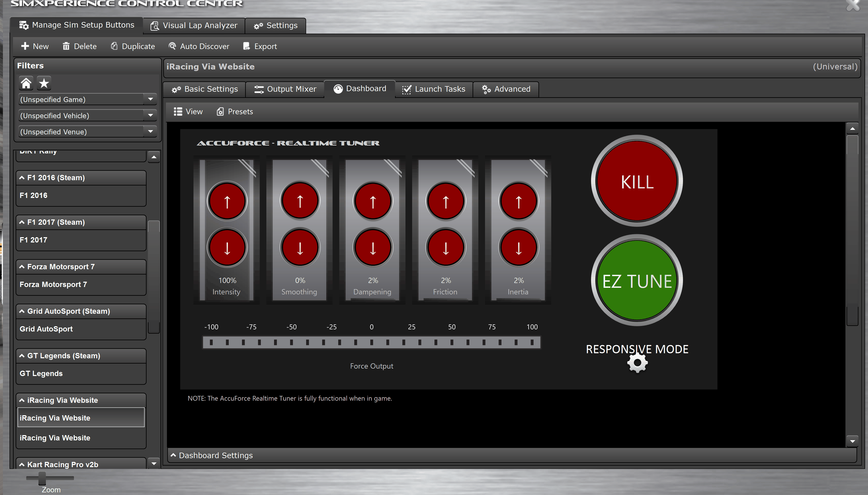This screenshot has width=868, height=495.
Task: Select the highlighted iRacing Via Website setup
Action: 81,417
